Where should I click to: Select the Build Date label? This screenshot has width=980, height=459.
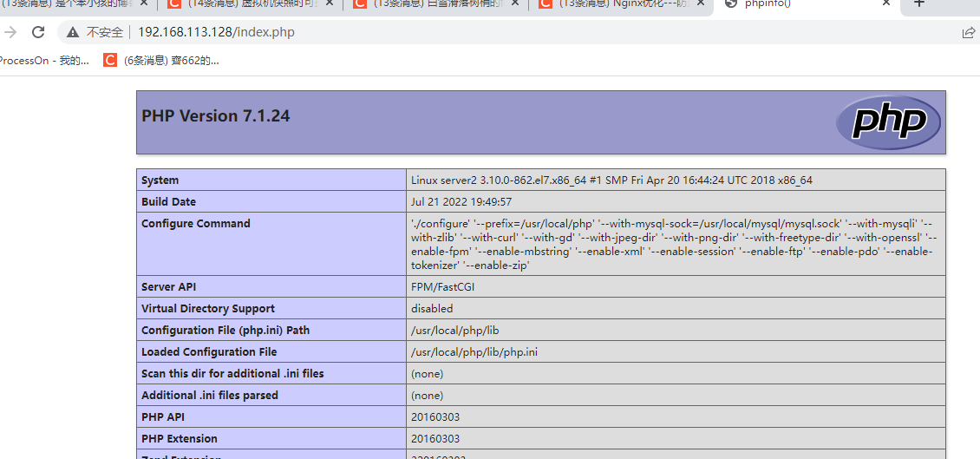(169, 202)
